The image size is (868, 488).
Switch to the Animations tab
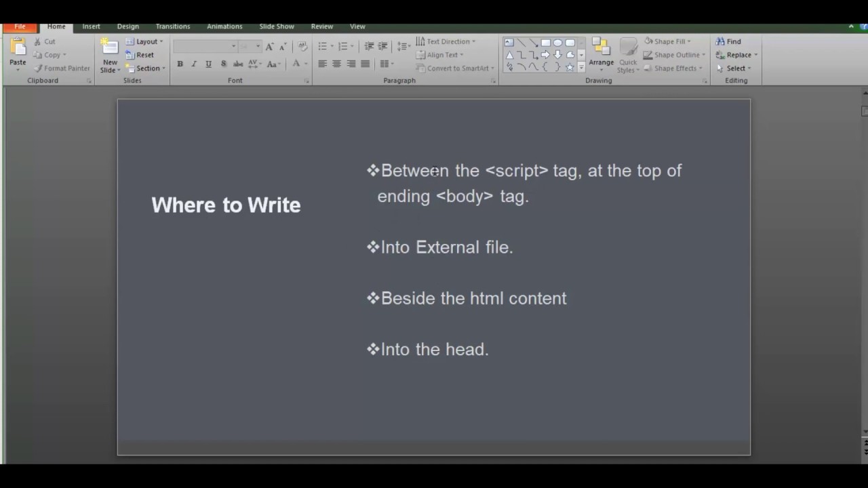pos(224,26)
